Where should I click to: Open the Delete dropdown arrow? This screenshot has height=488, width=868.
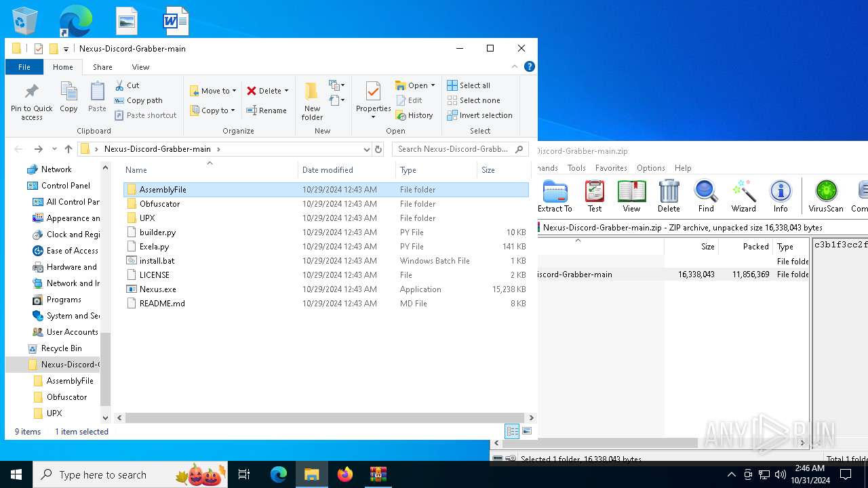tap(286, 91)
